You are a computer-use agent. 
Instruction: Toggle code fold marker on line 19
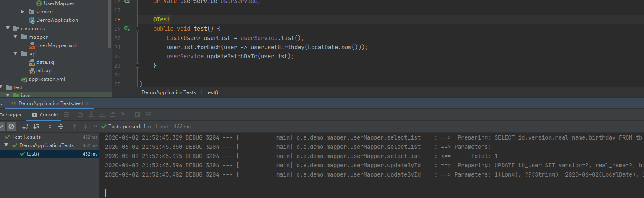tap(137, 29)
